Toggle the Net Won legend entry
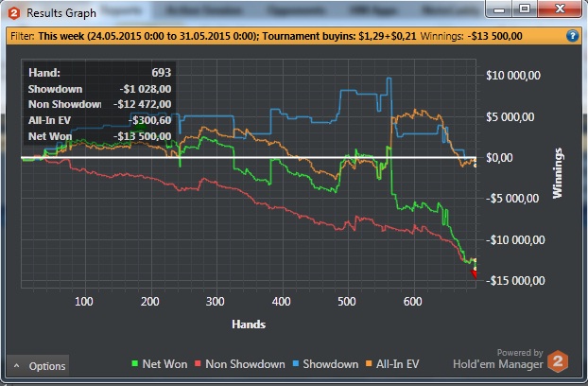The width and height of the screenshot is (588, 386). click(x=160, y=364)
